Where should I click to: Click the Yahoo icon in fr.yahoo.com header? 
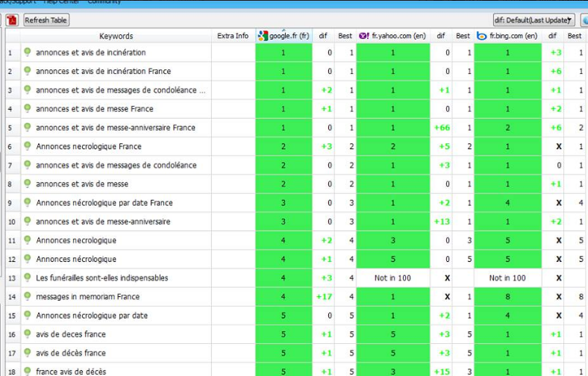(364, 36)
